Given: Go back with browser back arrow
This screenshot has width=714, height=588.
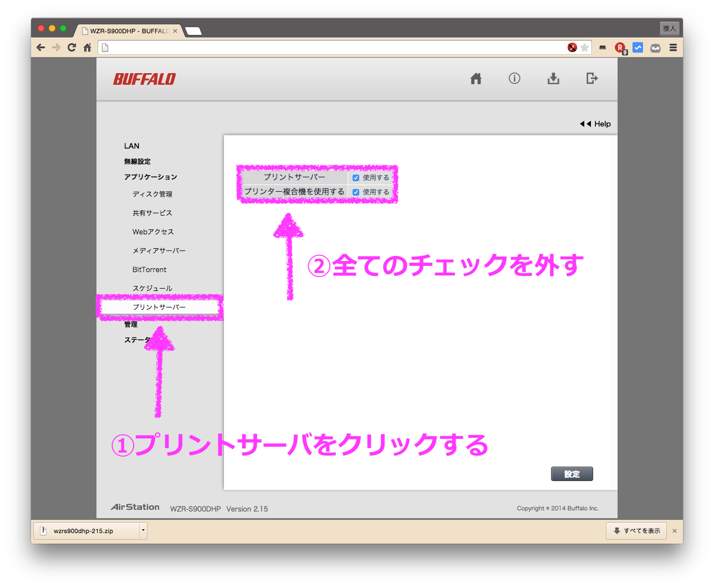Looking at the screenshot, I should coord(40,48).
